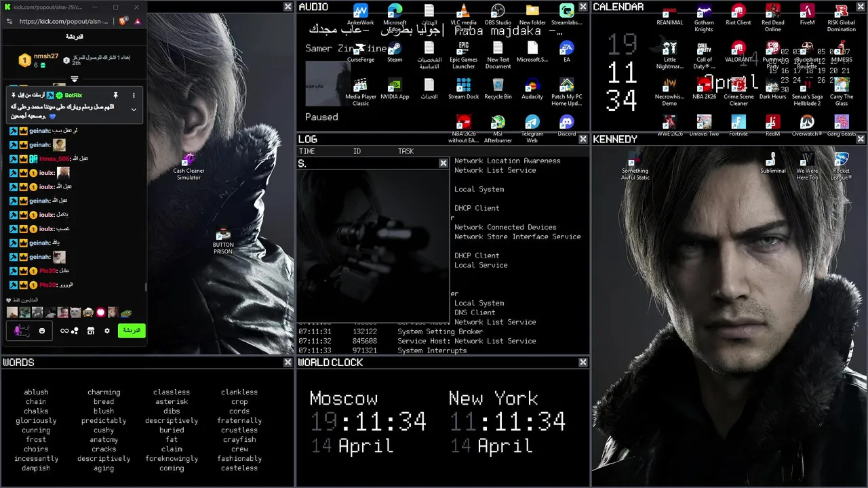Click the word 'gloriously' in WORDS panel
Image resolution: width=868 pixels, height=488 pixels.
36,421
